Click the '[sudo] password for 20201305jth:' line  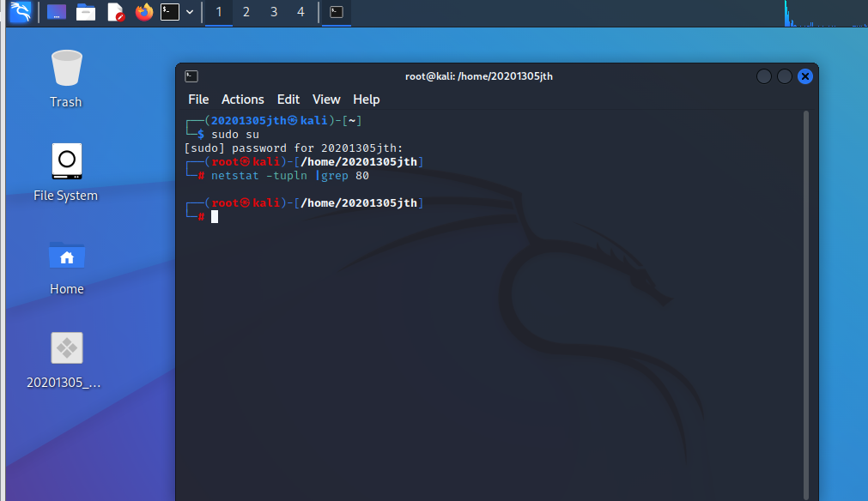pos(294,148)
